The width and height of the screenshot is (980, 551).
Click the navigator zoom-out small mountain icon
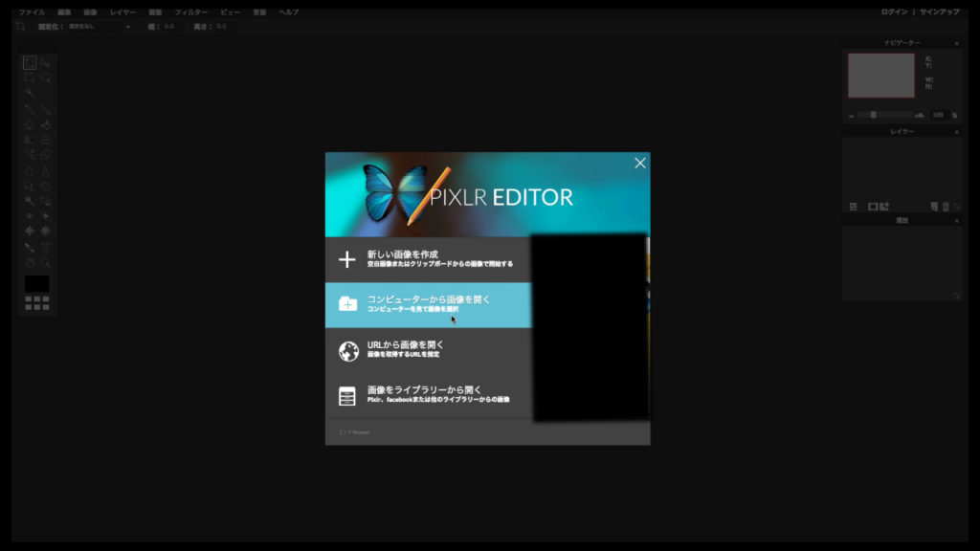tap(851, 116)
